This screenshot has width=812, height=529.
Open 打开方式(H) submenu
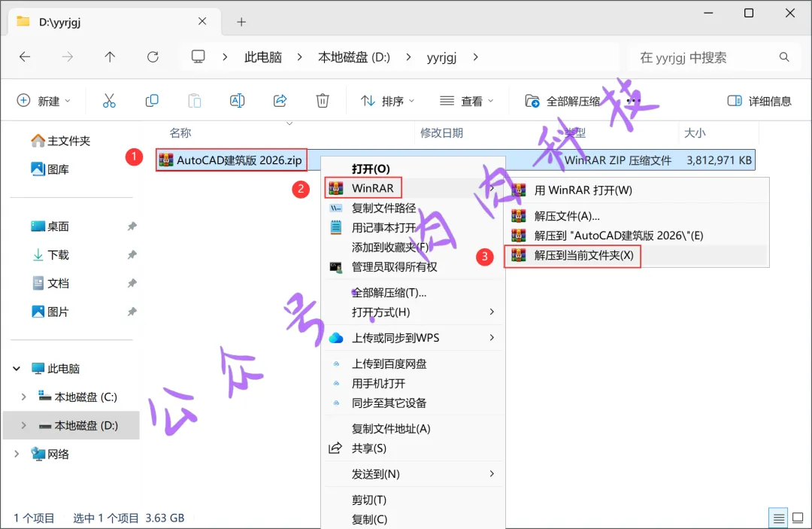[x=414, y=312]
